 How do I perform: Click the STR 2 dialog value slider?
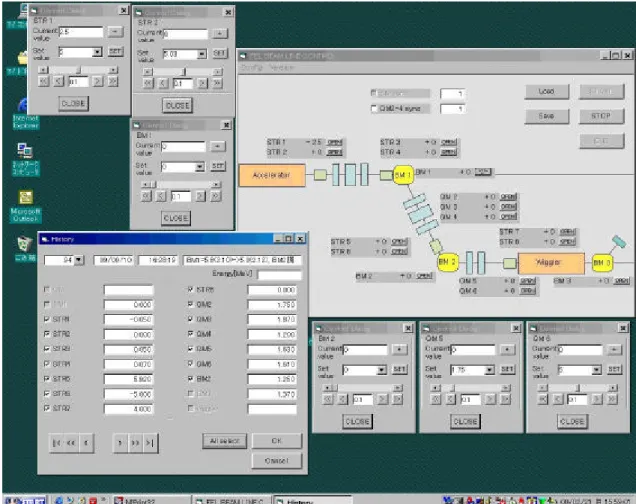(183, 72)
